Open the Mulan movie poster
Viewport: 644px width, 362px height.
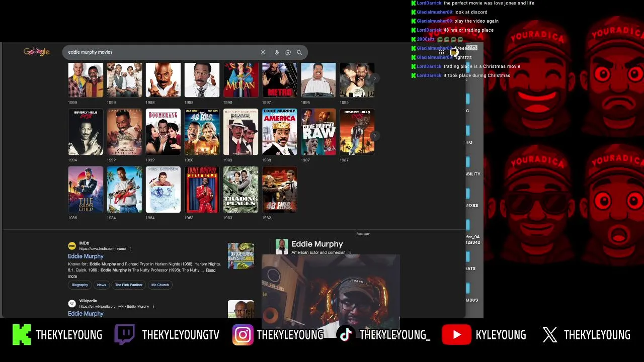tap(240, 80)
